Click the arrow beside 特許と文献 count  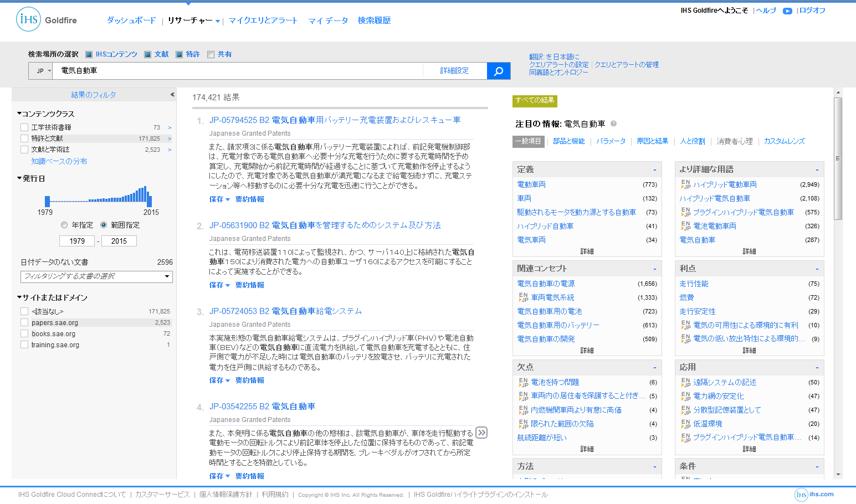170,138
